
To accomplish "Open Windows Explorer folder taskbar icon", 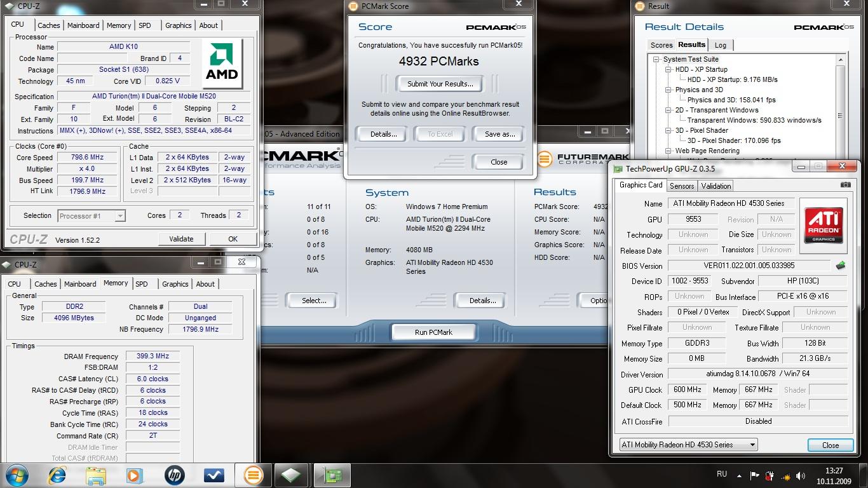I will pyautogui.click(x=96, y=475).
